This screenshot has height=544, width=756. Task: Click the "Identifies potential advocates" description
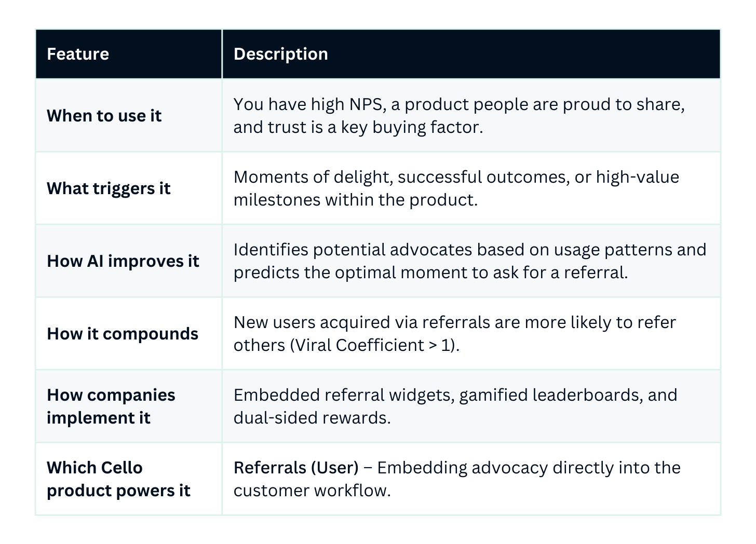pos(469,250)
